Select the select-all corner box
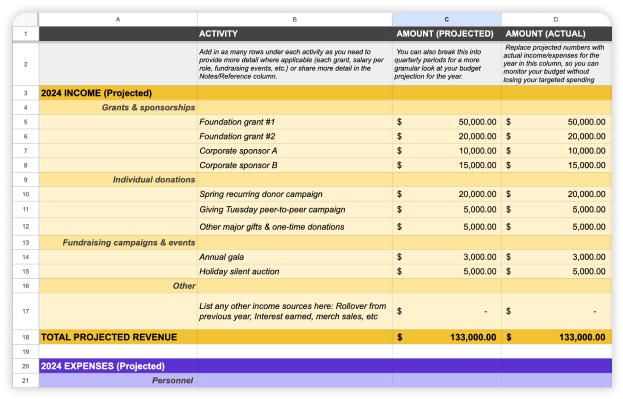Screen dimensions: 623x399 point(26,19)
